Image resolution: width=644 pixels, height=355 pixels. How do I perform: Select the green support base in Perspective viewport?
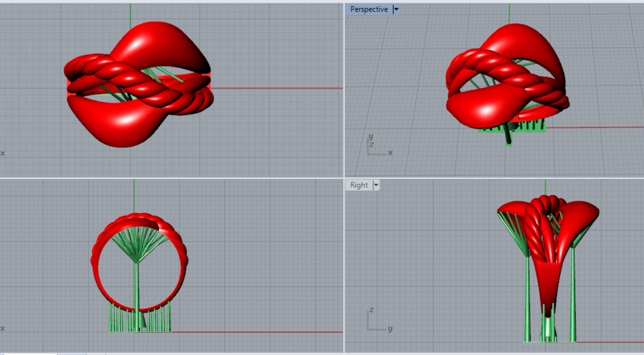click(531, 127)
